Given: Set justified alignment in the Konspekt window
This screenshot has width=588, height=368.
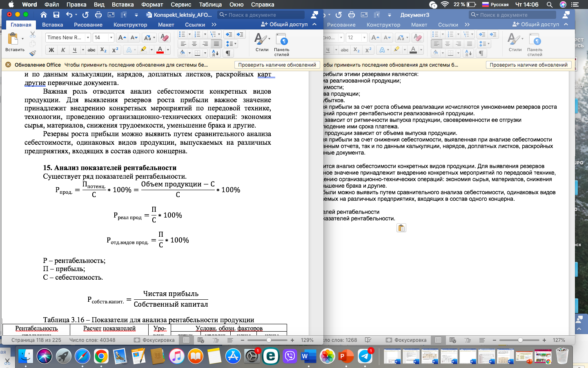Looking at the screenshot, I should (x=216, y=44).
